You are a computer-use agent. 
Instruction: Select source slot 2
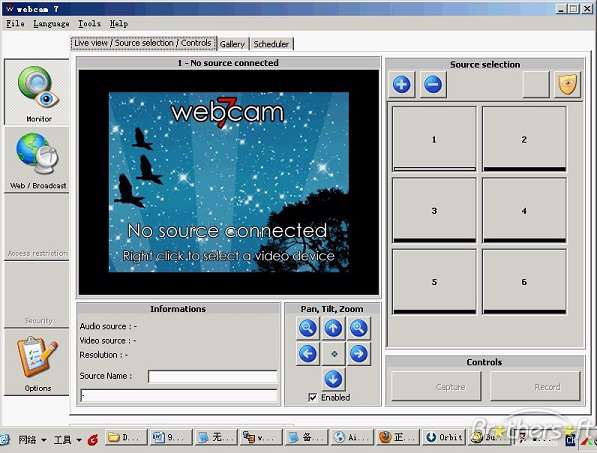pyautogui.click(x=524, y=139)
